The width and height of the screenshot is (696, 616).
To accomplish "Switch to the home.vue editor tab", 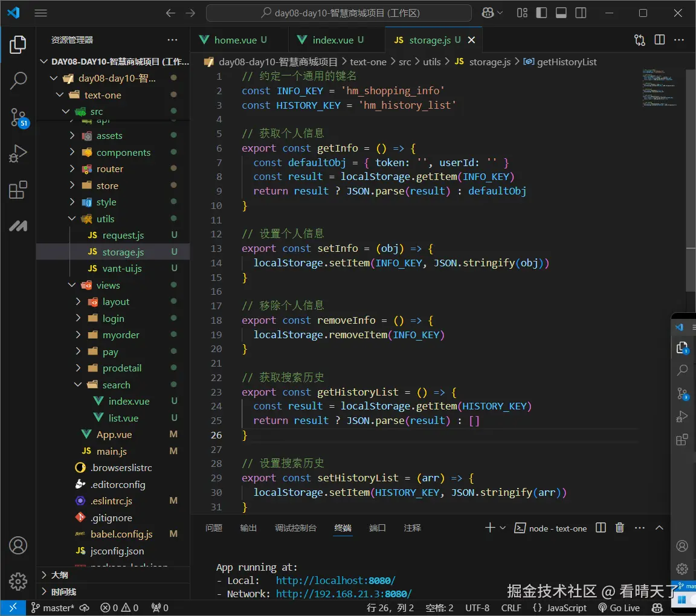I will 235,40.
